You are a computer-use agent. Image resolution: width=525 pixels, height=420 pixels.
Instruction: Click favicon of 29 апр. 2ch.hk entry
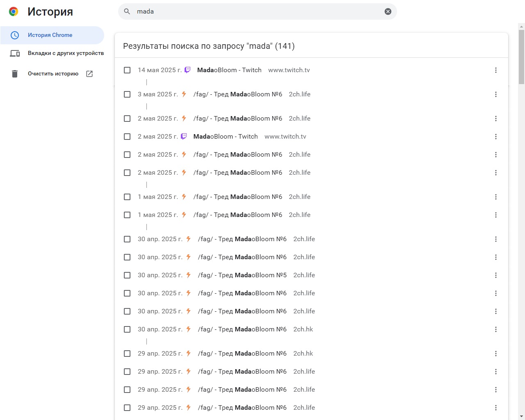[188, 354]
